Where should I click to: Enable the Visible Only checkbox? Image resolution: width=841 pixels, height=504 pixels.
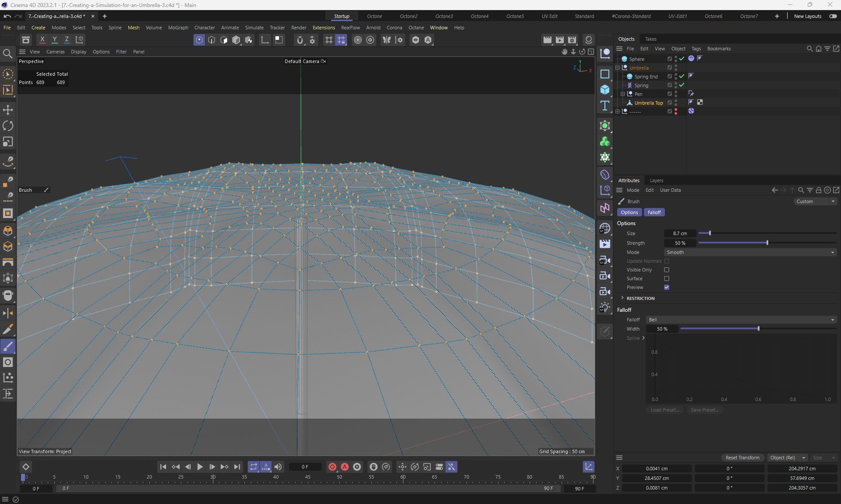click(667, 270)
